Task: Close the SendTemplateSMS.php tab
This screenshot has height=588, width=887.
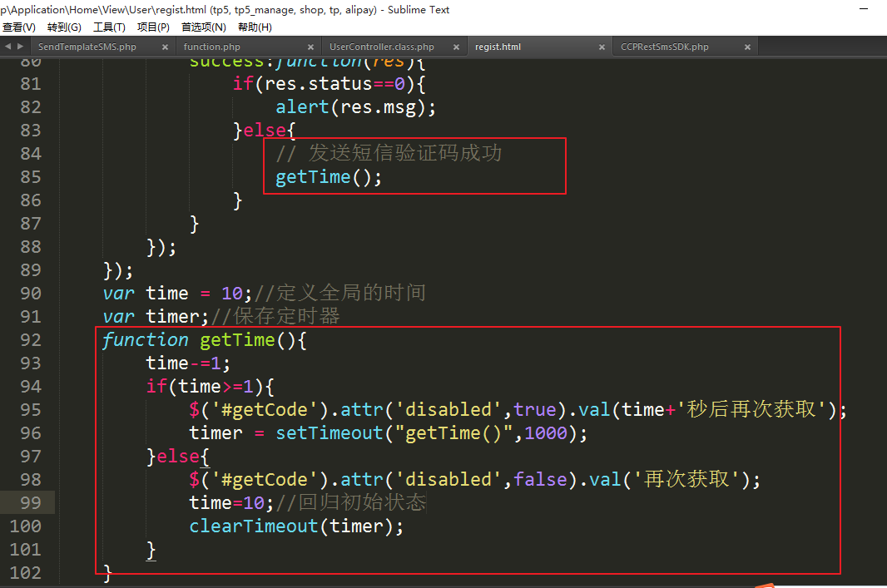Action: coord(165,47)
